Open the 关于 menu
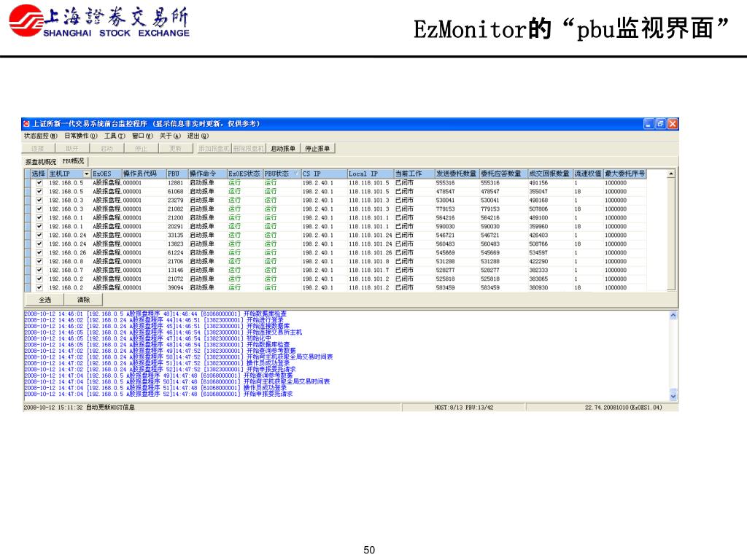 click(x=170, y=136)
